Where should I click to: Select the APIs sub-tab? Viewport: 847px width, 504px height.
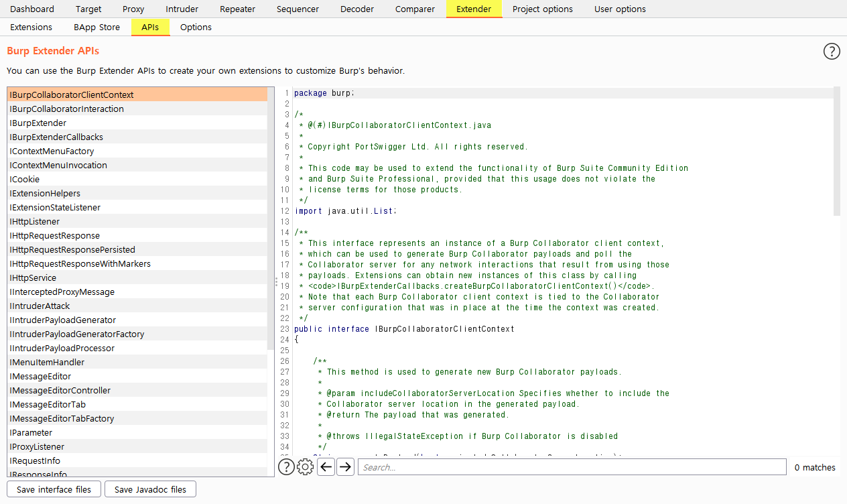click(x=150, y=27)
